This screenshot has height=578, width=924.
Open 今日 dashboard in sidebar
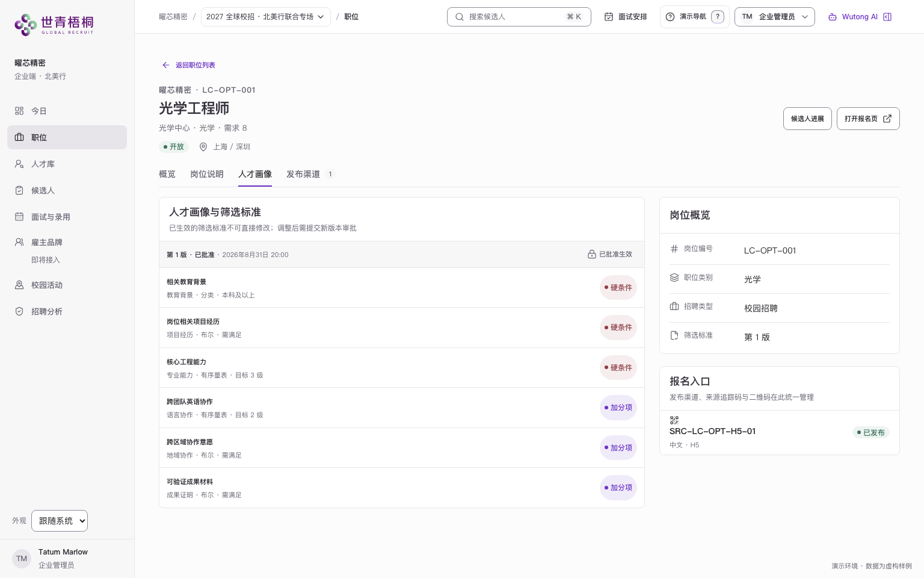click(67, 111)
